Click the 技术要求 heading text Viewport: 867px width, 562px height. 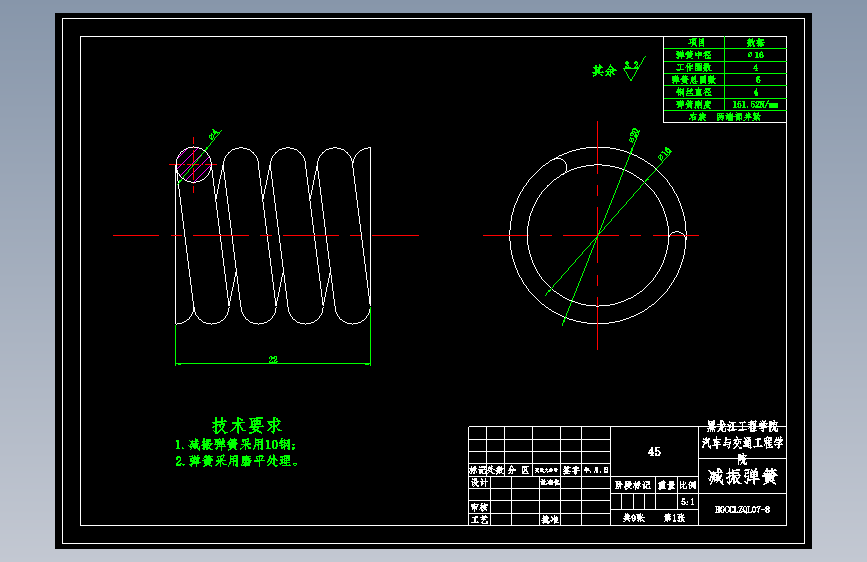pos(247,425)
